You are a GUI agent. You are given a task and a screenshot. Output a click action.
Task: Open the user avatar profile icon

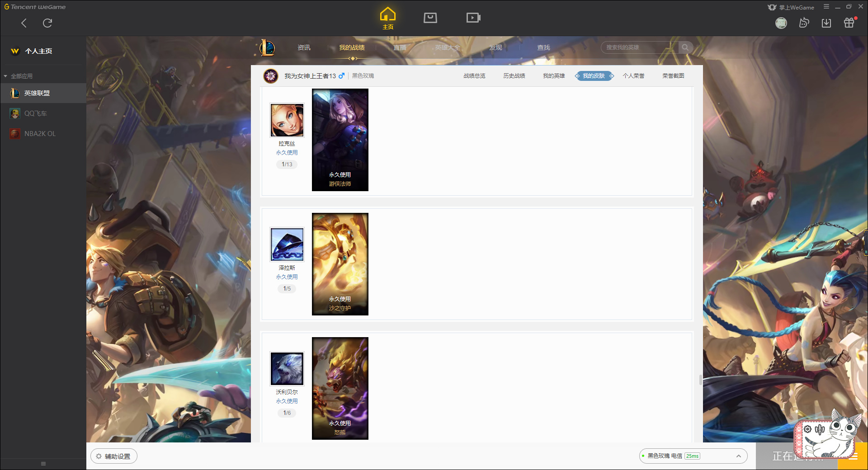coord(781,23)
